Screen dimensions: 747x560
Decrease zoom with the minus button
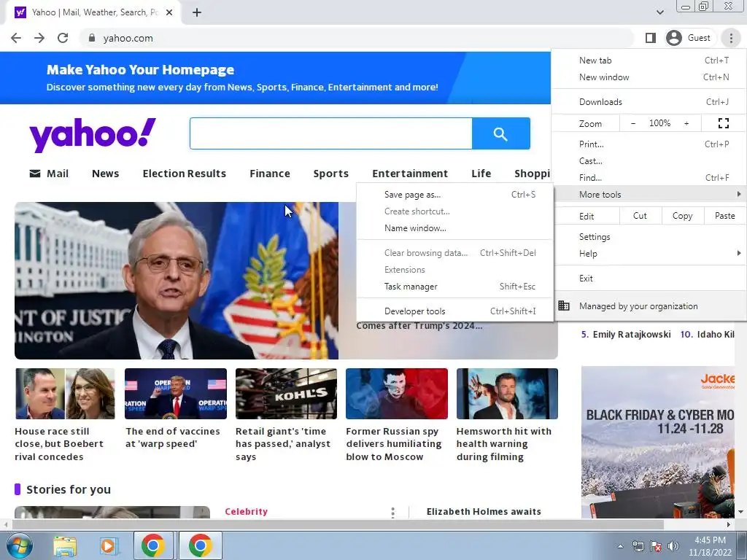(633, 123)
